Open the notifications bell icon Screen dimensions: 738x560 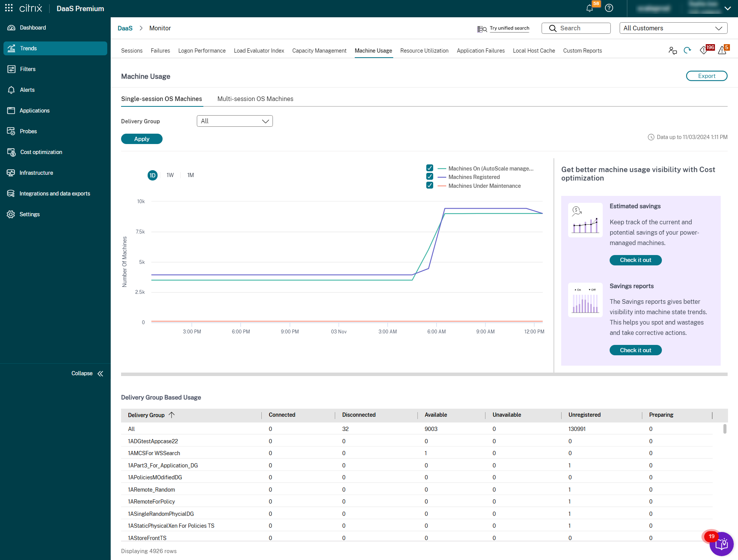(590, 8)
